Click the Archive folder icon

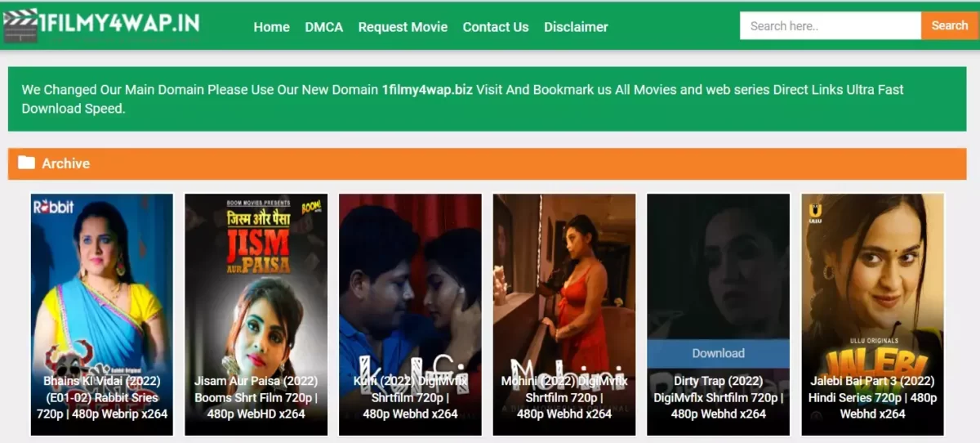coord(26,163)
